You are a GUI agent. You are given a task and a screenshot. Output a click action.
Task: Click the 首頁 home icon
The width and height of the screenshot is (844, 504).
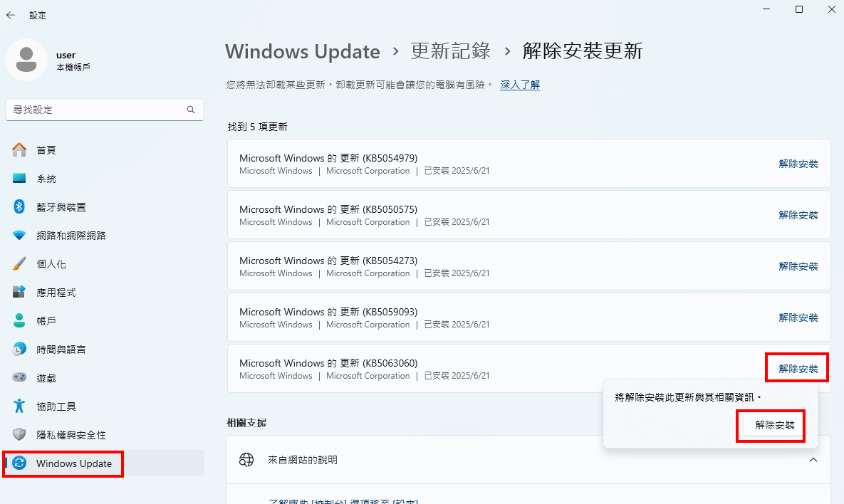point(19,149)
